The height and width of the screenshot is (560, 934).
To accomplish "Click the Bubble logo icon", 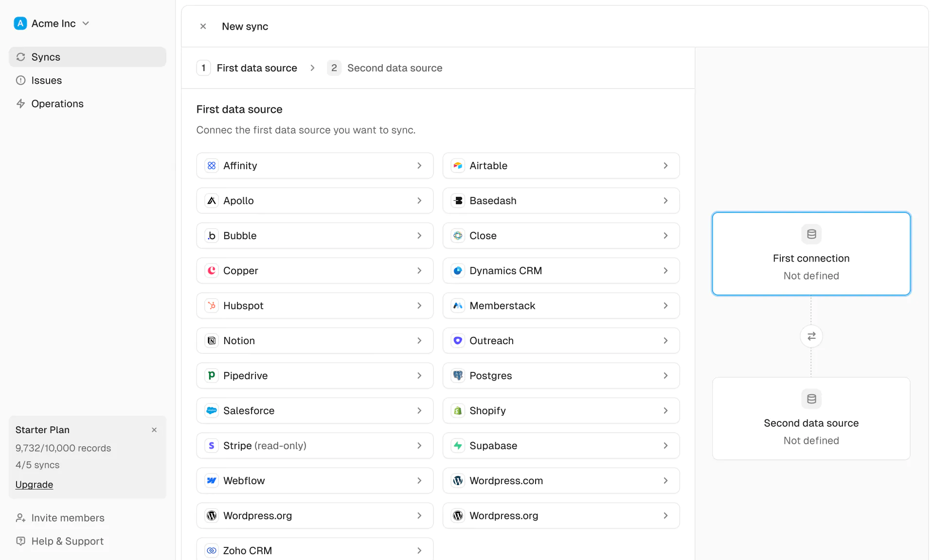I will pos(211,236).
